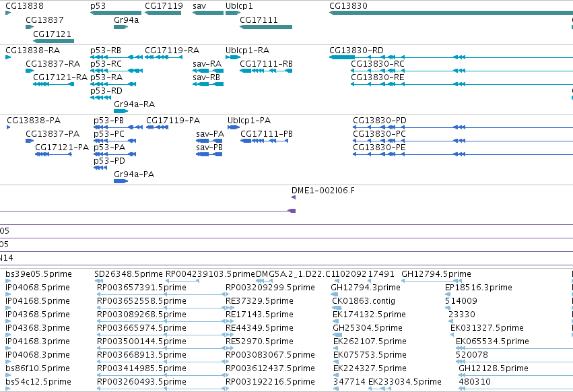Select the CG13830-PD protein feature
The image size is (573, 392).
point(463,127)
